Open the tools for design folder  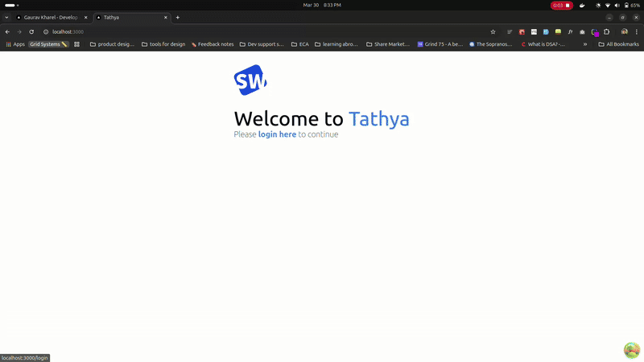click(x=163, y=44)
